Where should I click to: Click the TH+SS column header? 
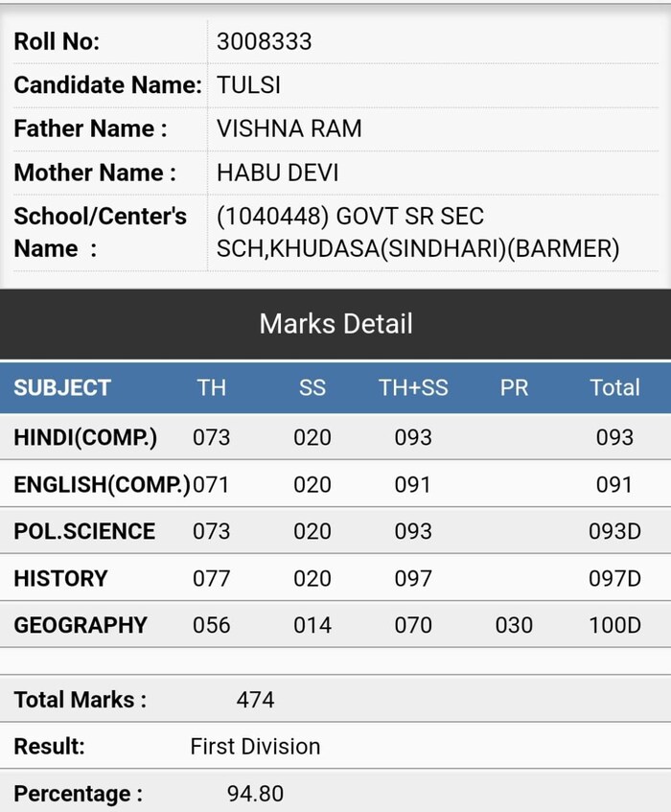pyautogui.click(x=413, y=388)
